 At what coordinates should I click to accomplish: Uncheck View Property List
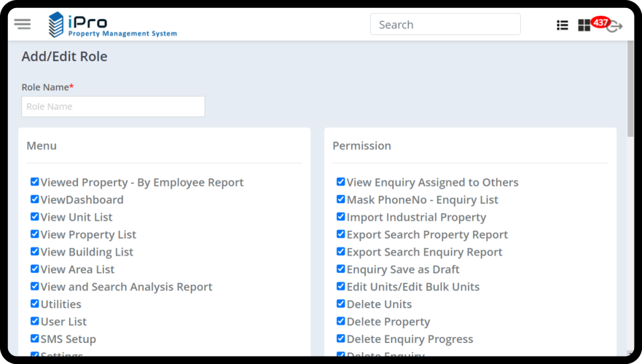pos(34,234)
